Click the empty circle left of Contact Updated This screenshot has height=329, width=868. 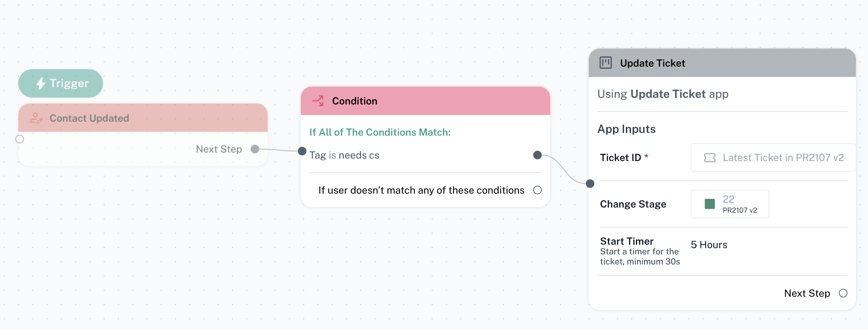[20, 139]
